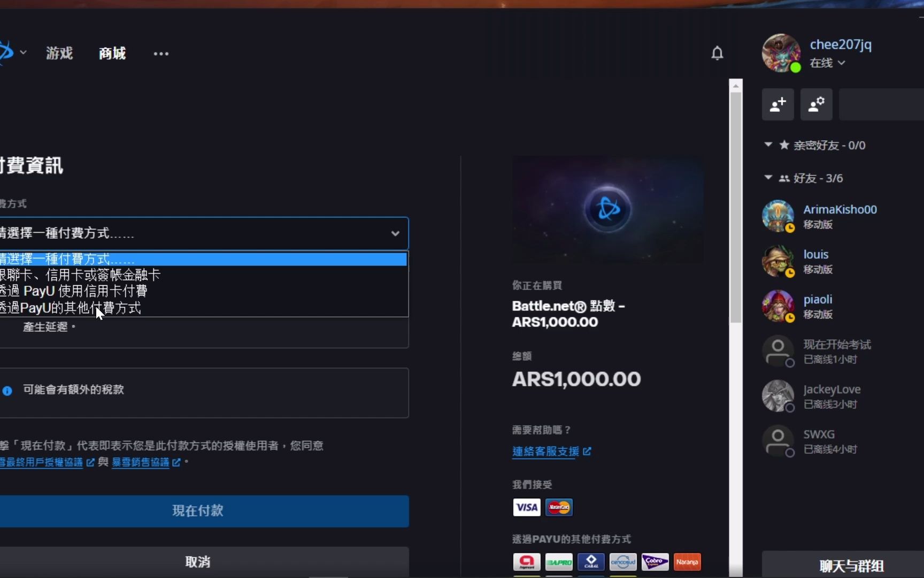The image size is (924, 578).
Task: Click ArimaKisho00's avatar picture
Action: (778, 216)
